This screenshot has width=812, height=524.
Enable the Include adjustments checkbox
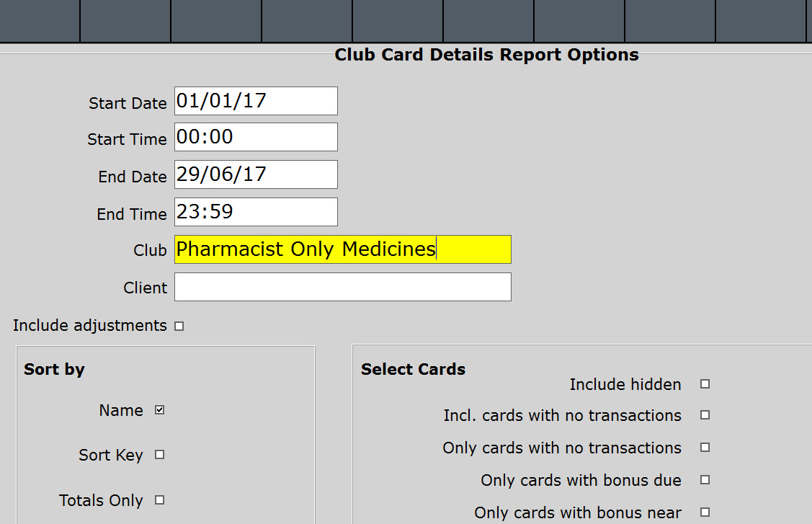179,327
